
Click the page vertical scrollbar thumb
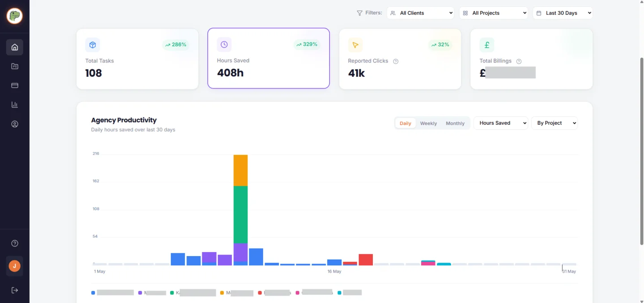point(641,151)
